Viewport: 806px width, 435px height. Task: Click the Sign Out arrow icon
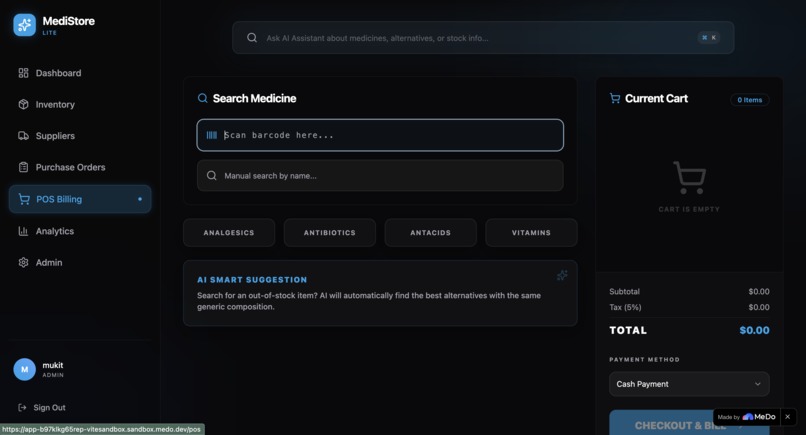(22, 407)
